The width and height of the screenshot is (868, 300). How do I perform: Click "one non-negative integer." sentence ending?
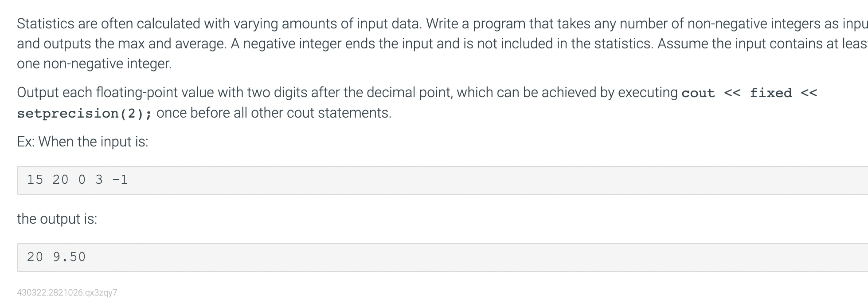pyautogui.click(x=94, y=64)
